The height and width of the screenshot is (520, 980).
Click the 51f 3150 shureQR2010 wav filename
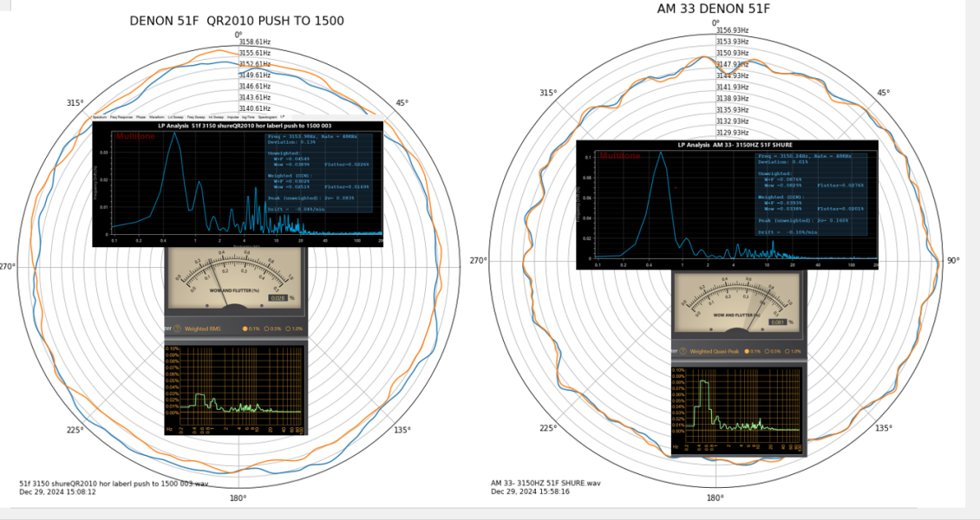tap(114, 484)
